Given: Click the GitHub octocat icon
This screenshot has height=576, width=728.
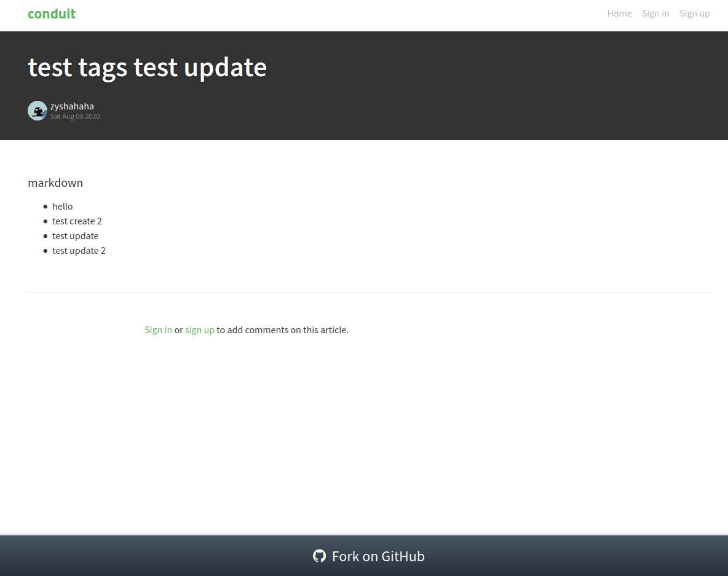Looking at the screenshot, I should click(320, 556).
